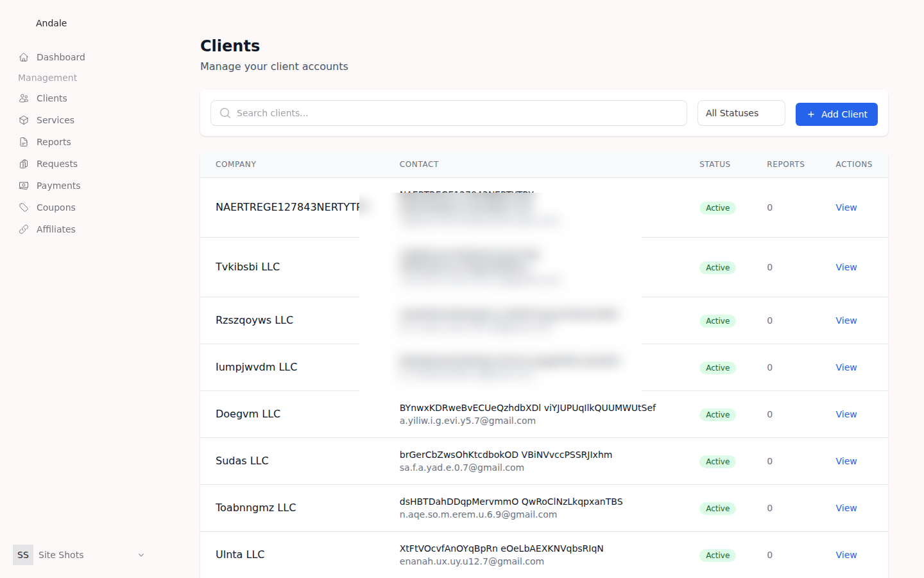Click the Coupons tag icon
Screen dimensions: 924x578
[x=24, y=207]
